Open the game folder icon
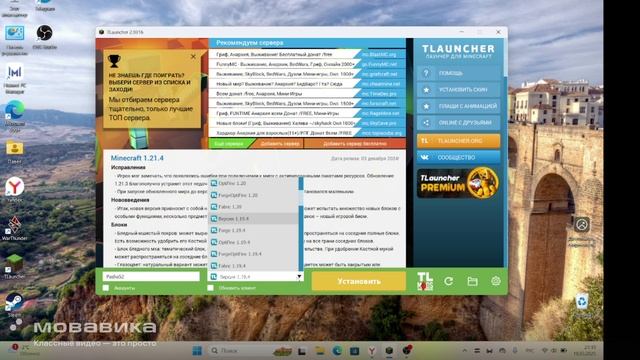The height and width of the screenshot is (360, 640). click(472, 281)
